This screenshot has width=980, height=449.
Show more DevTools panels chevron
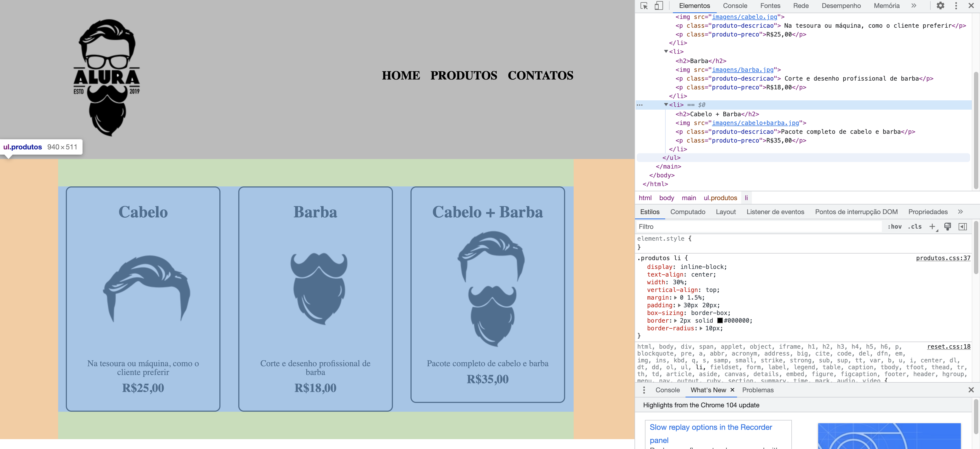pyautogui.click(x=914, y=6)
